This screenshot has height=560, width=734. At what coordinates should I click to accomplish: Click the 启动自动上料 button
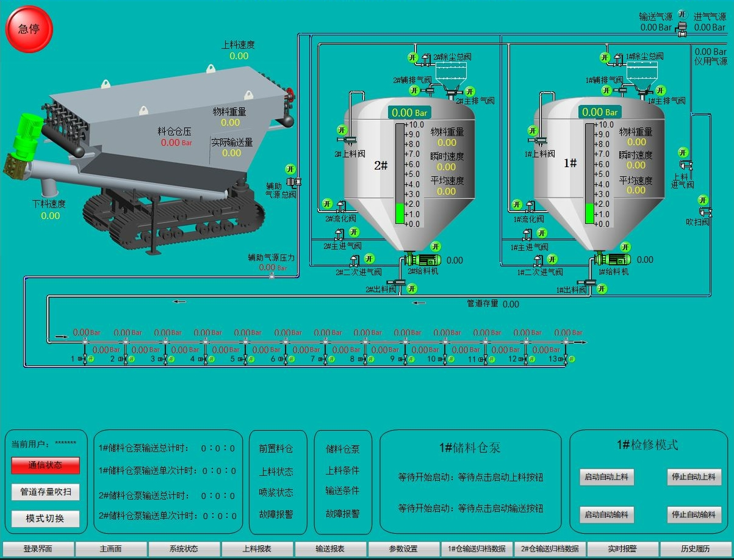tap(606, 477)
